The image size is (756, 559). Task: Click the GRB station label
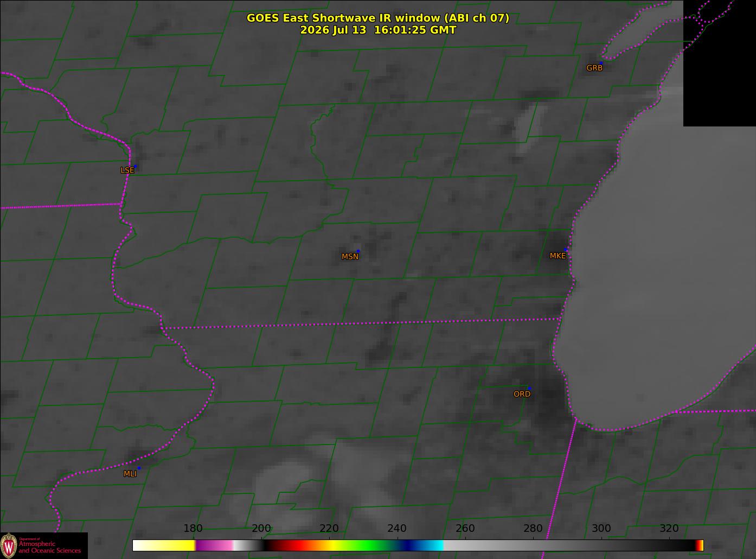594,68
